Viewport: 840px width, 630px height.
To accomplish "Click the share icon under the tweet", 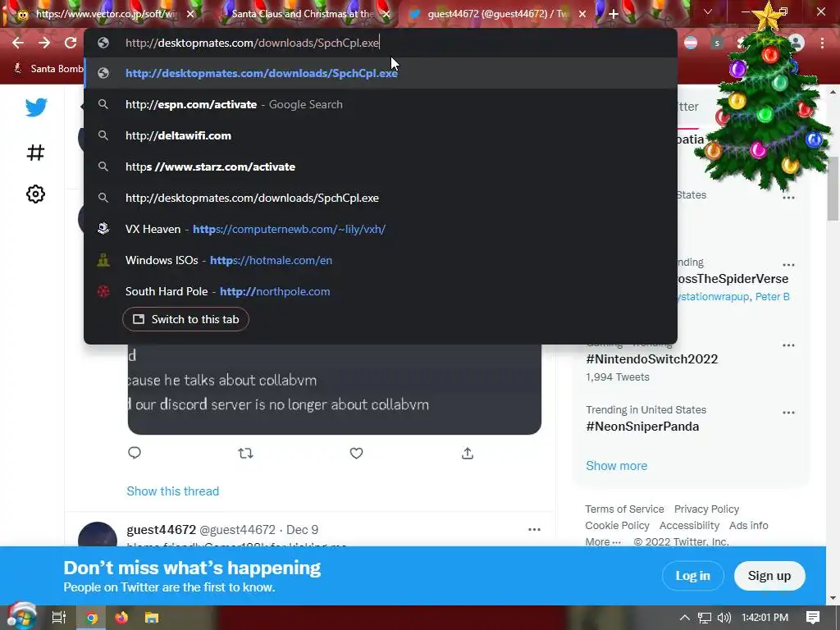I will (x=467, y=453).
